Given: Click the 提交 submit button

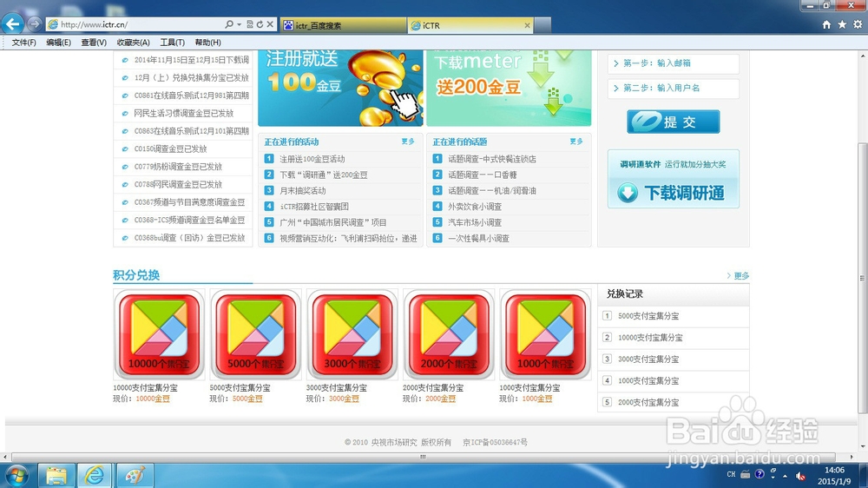Looking at the screenshot, I should 674,122.
